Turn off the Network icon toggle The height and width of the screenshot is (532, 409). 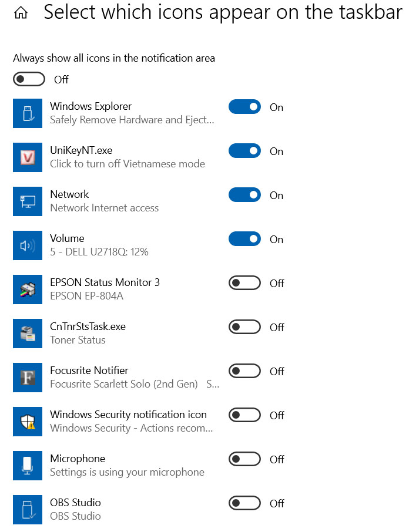pos(244,195)
